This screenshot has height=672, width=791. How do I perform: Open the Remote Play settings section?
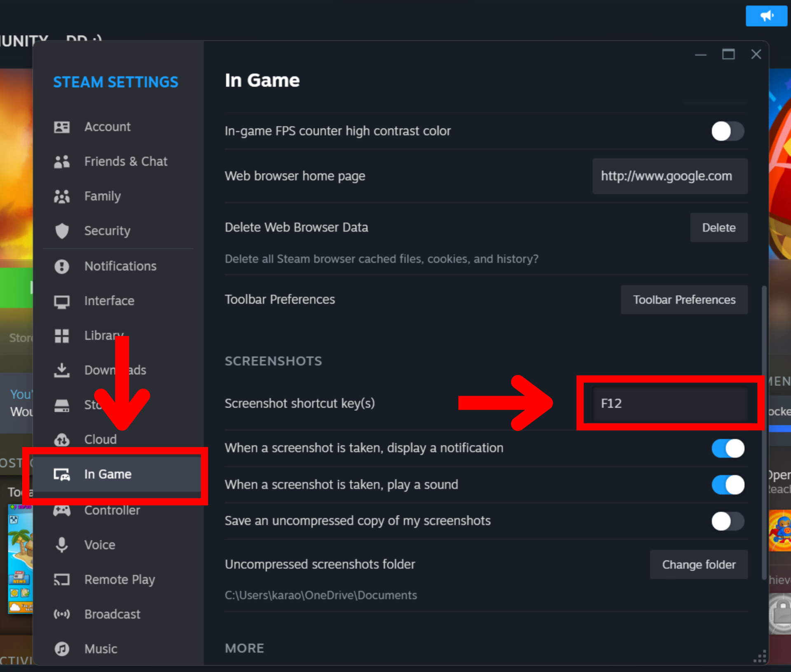click(x=119, y=579)
